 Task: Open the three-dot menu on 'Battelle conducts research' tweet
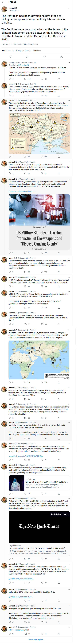pyautogui.click(x=69, y=465)
